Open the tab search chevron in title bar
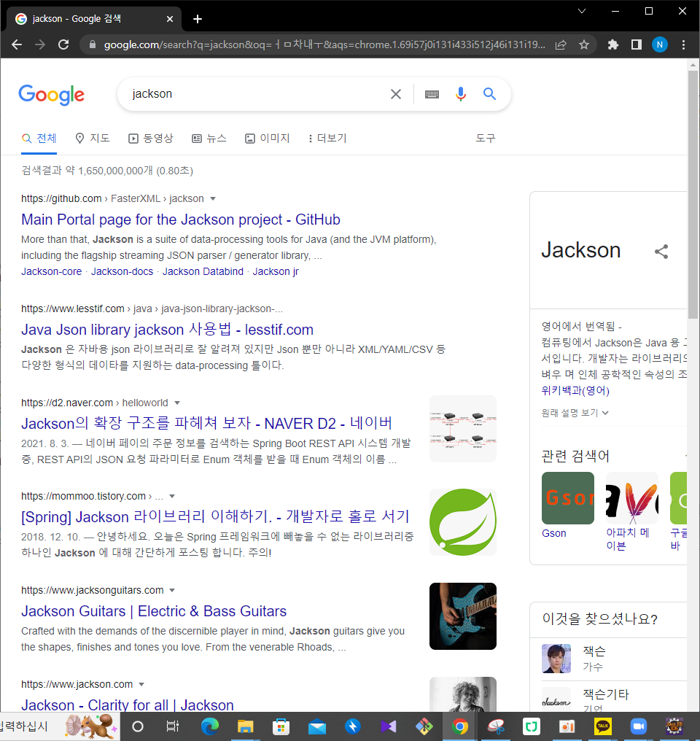The width and height of the screenshot is (700, 741). tap(582, 11)
